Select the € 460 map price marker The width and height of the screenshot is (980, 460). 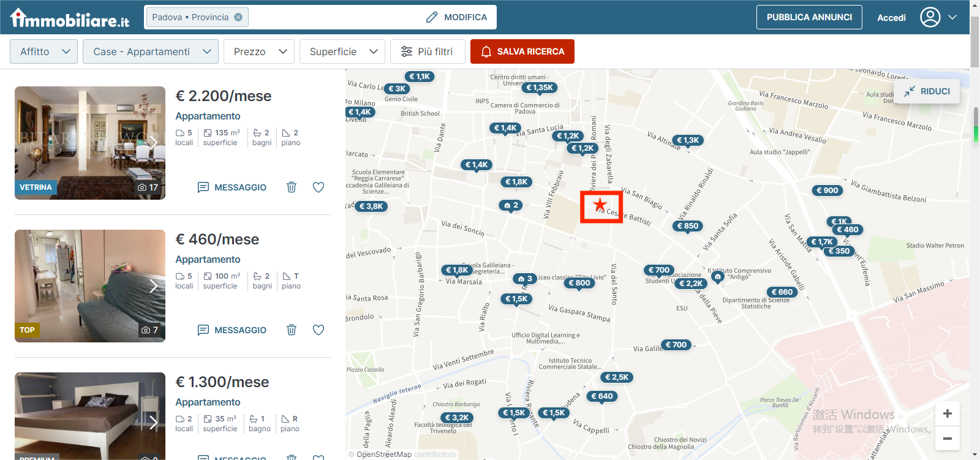[x=848, y=230]
